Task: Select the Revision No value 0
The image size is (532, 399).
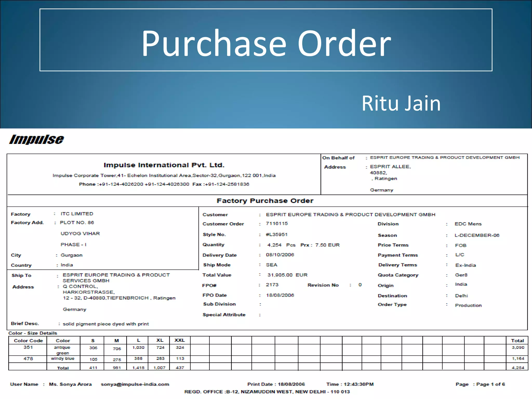Action: 360,285
